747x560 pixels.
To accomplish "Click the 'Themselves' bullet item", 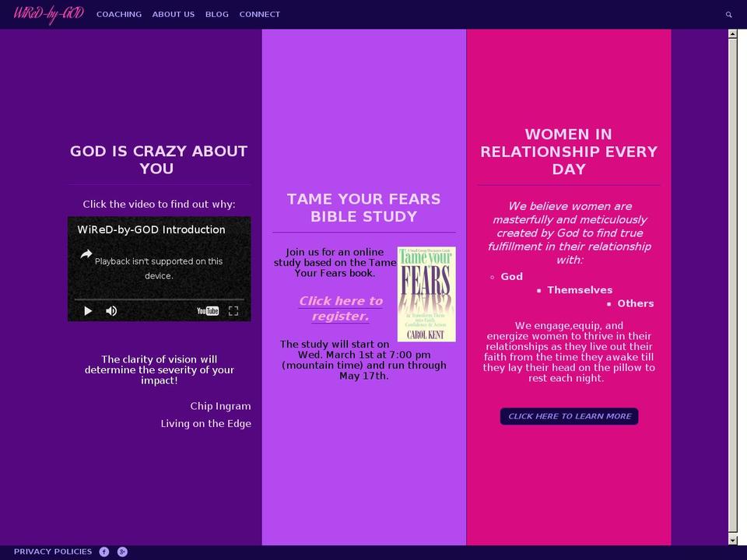I will coord(580,290).
